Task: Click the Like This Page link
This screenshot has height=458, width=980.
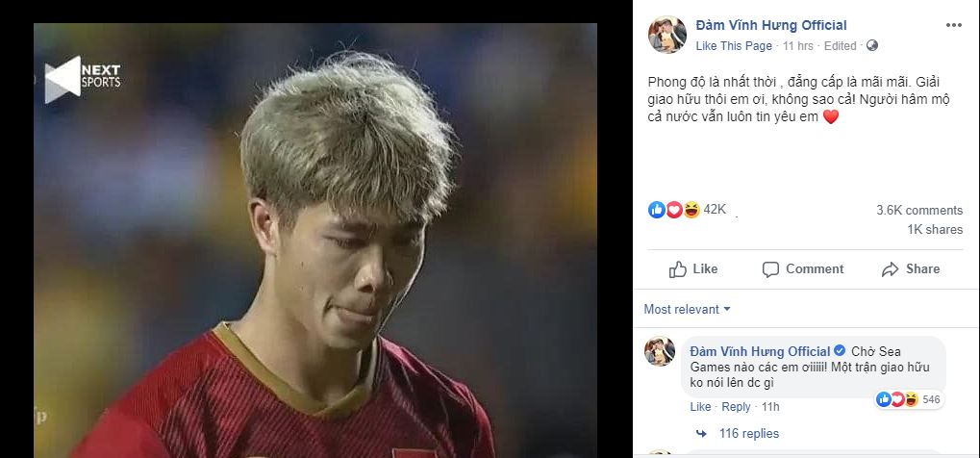Action: tap(734, 45)
